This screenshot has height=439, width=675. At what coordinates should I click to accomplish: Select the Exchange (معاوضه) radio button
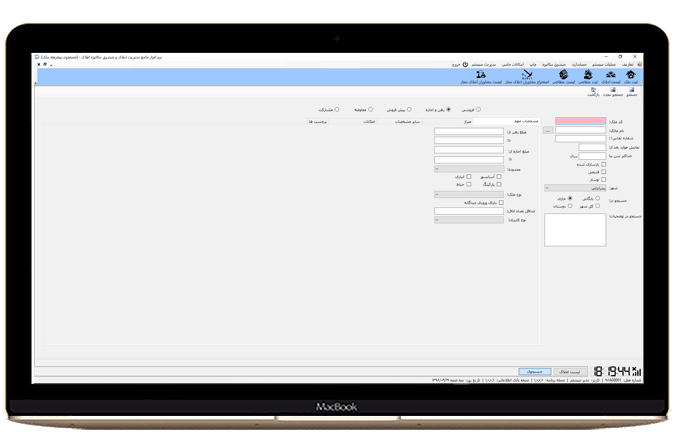tap(371, 110)
